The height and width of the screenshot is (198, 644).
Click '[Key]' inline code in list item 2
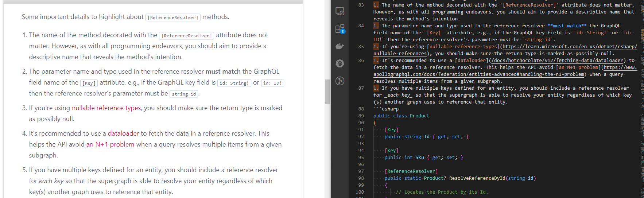tap(89, 83)
